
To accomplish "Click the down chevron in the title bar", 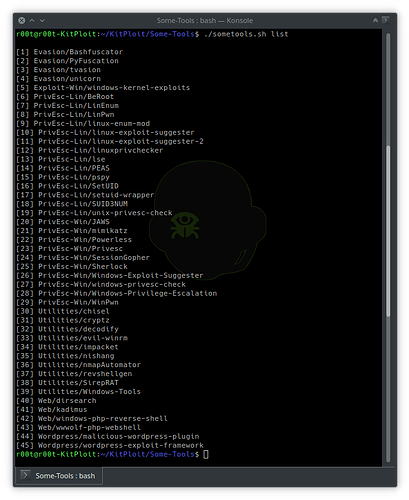I will pos(42,21).
